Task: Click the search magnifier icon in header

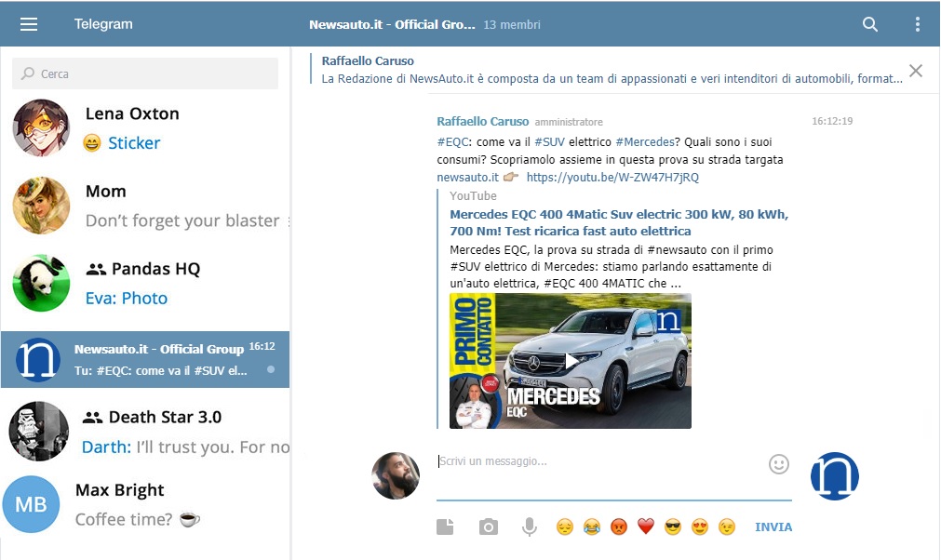Action: click(x=869, y=24)
